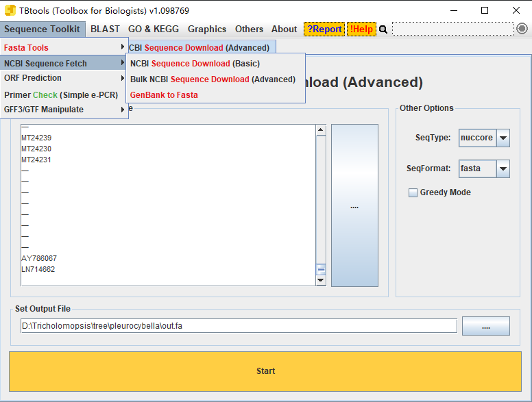Screen dimensions: 532x402
Task: Click the !Help button
Action: (x=361, y=29)
